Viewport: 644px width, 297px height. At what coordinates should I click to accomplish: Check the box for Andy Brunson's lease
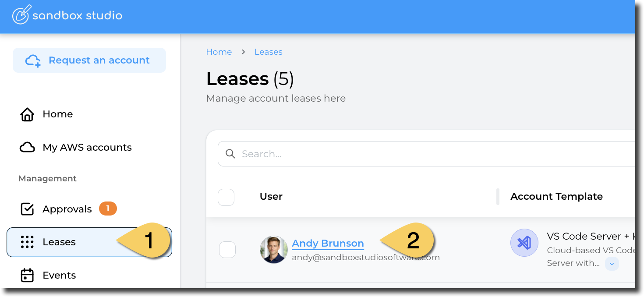pos(227,250)
